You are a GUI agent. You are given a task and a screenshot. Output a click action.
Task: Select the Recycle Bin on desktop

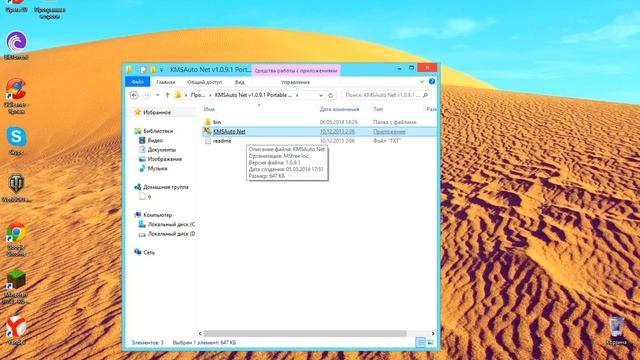coord(616,327)
